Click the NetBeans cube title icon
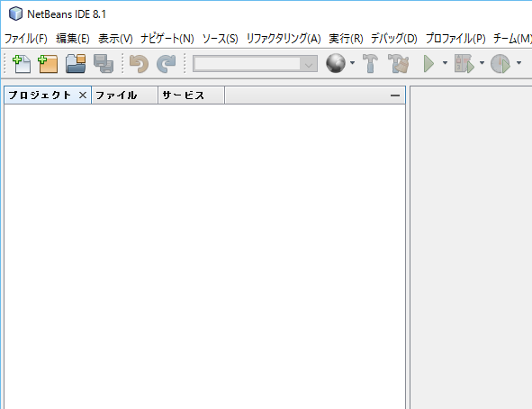Viewport: 532px width, 409px height. click(x=15, y=14)
